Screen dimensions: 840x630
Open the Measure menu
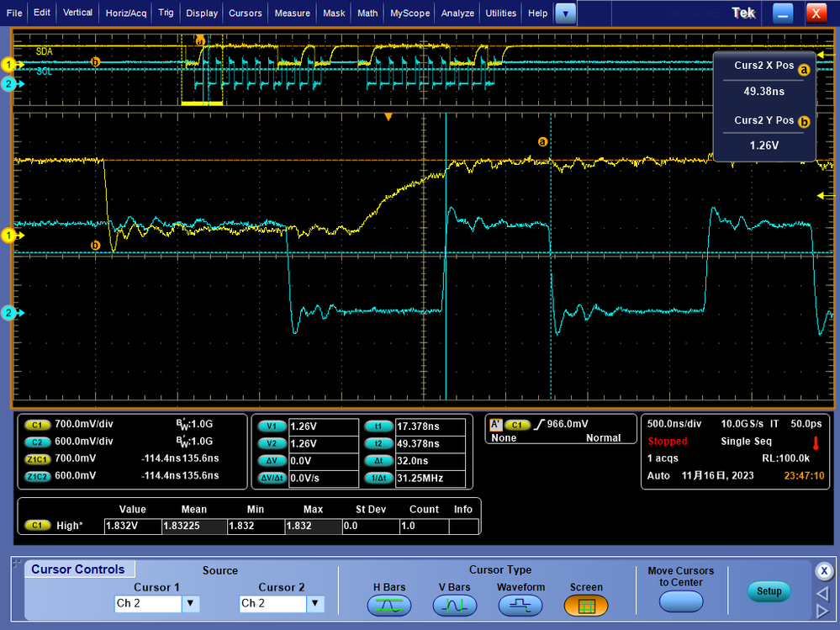293,13
